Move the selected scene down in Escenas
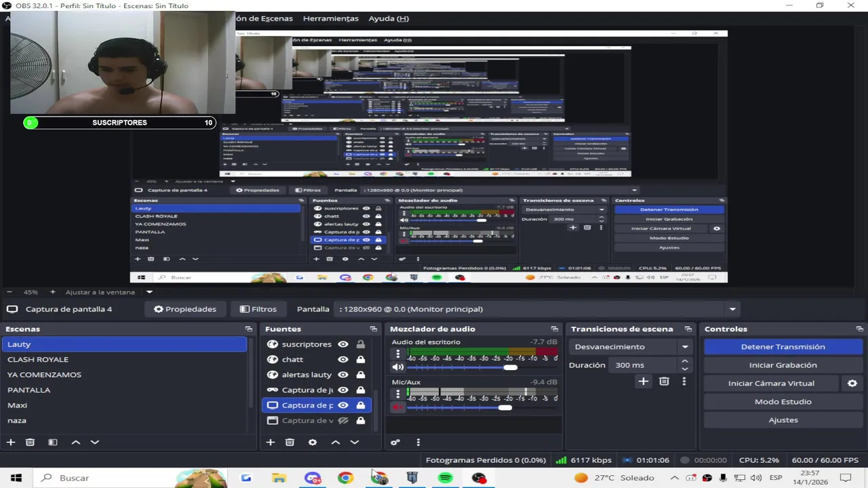This screenshot has height=488, width=868. [x=95, y=442]
